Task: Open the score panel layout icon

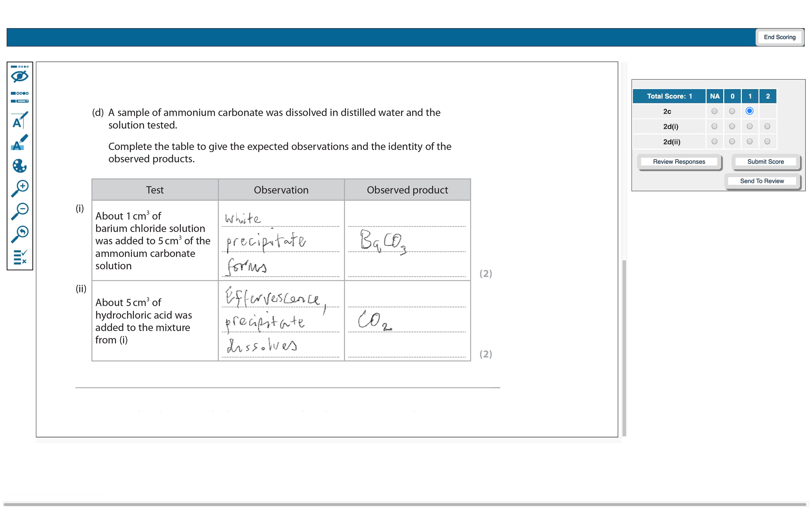Action: click(20, 97)
